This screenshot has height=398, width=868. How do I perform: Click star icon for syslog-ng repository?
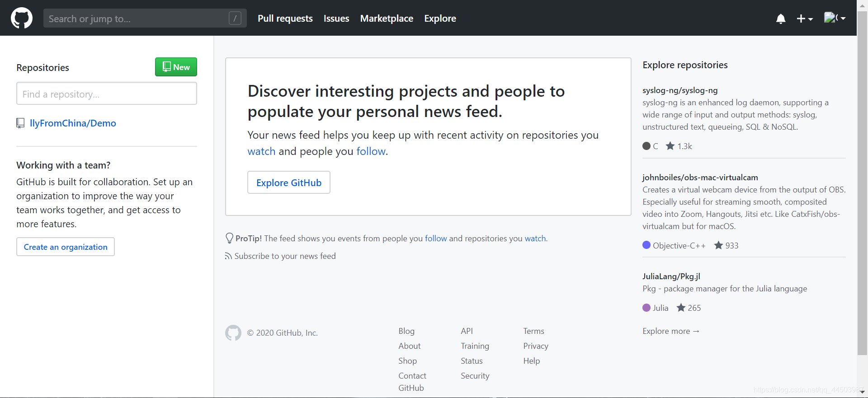tap(670, 146)
